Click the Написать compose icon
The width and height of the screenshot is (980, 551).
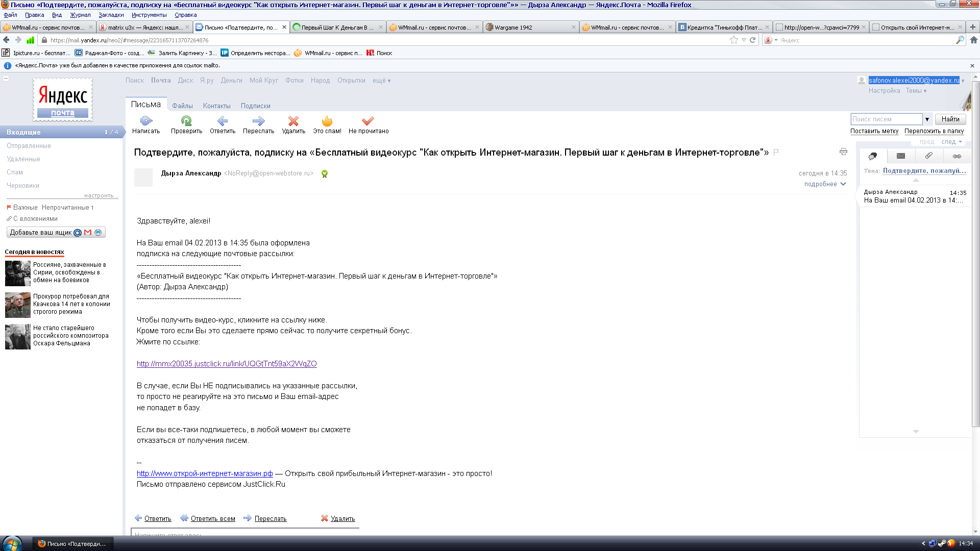point(146,121)
